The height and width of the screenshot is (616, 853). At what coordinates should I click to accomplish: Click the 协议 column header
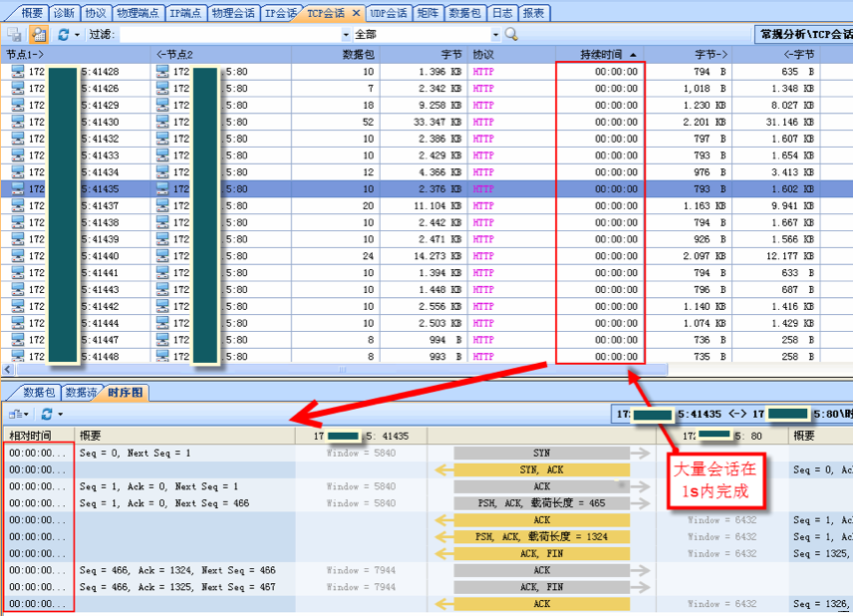pos(483,54)
